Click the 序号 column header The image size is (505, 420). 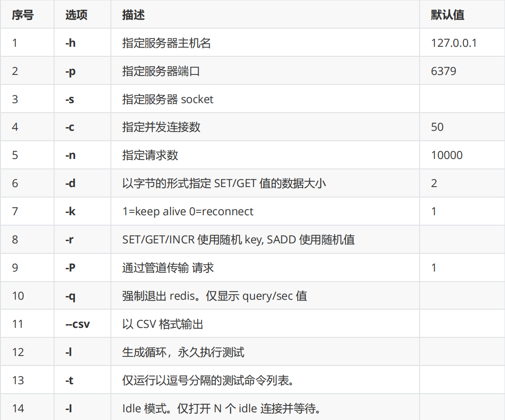tap(23, 15)
